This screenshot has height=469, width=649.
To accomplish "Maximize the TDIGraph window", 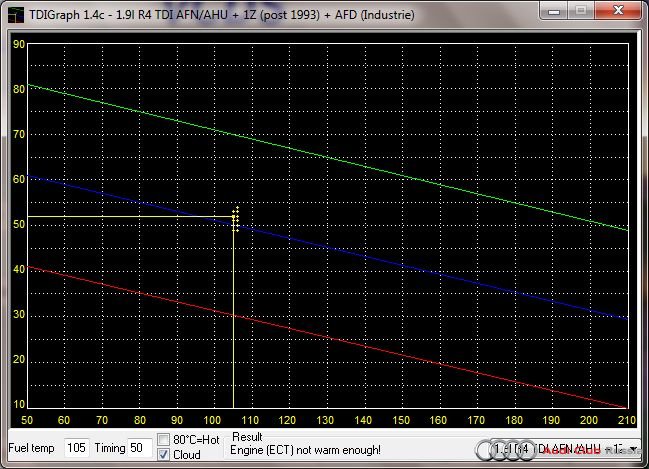I will tap(581, 11).
